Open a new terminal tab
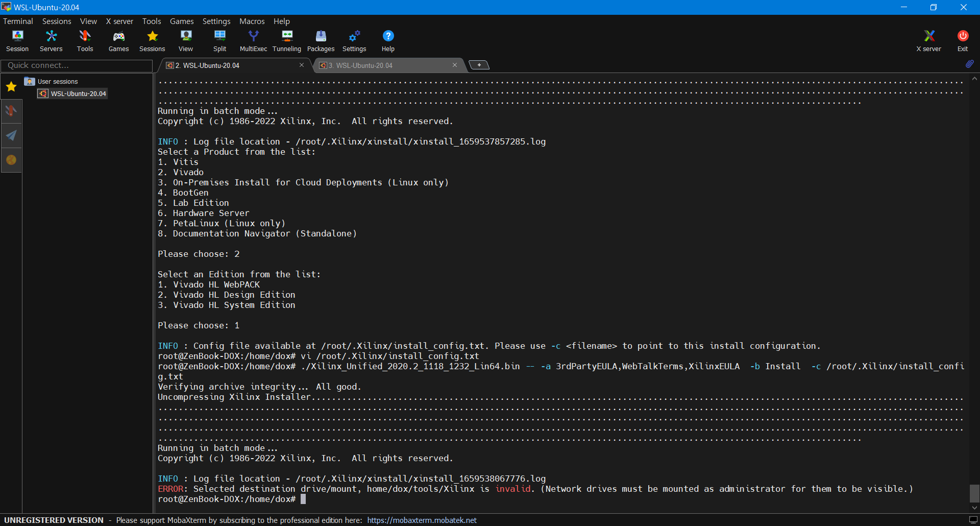 pyautogui.click(x=479, y=65)
